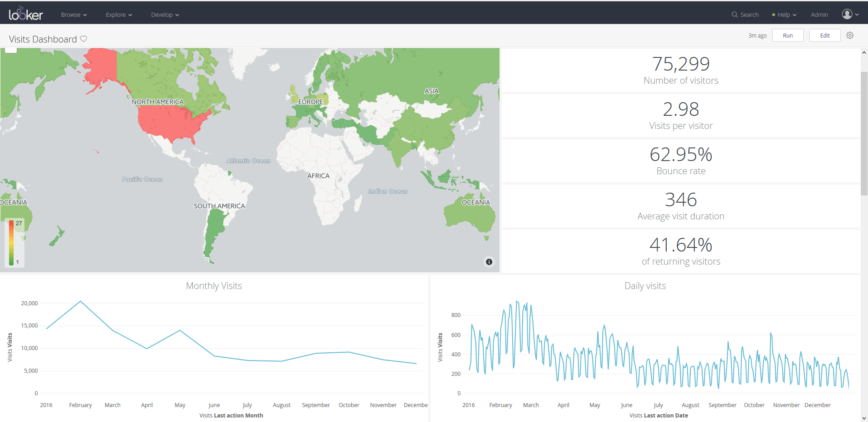The height and width of the screenshot is (422, 868).
Task: Expand the Develop dropdown
Action: [165, 14]
